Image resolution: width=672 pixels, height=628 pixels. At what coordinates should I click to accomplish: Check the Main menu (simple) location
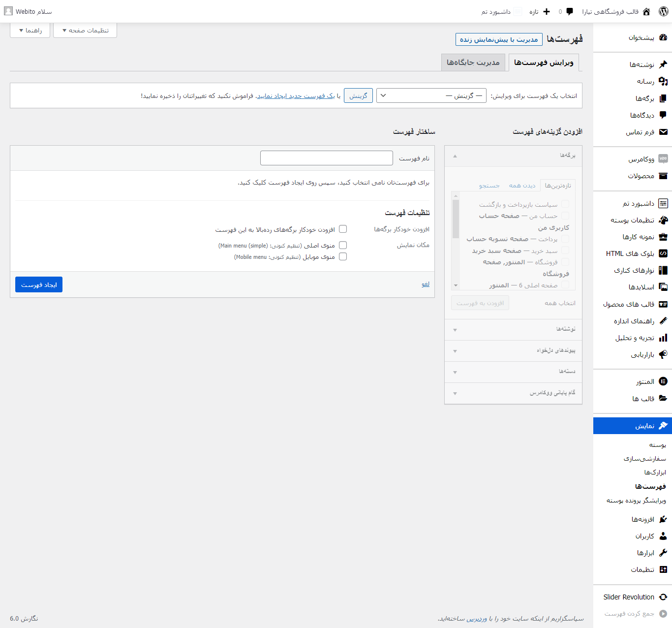343,245
